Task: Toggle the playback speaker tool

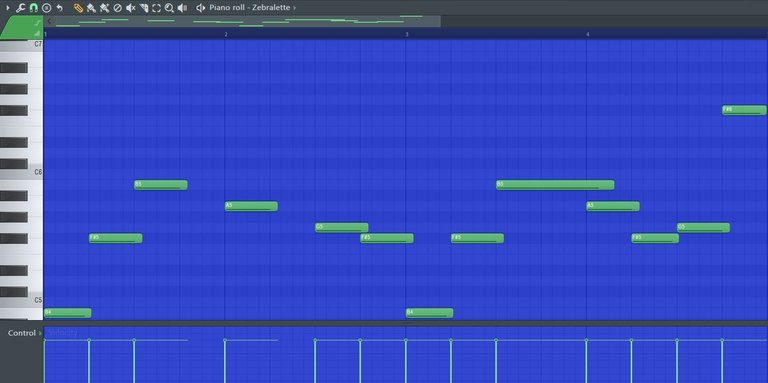Action: [182, 8]
